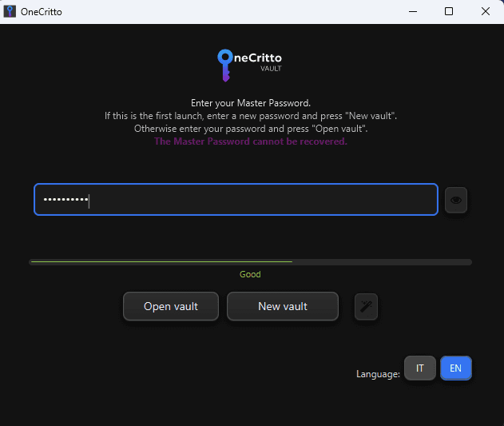
Task: Close the OneCritto window
Action: pyautogui.click(x=486, y=11)
